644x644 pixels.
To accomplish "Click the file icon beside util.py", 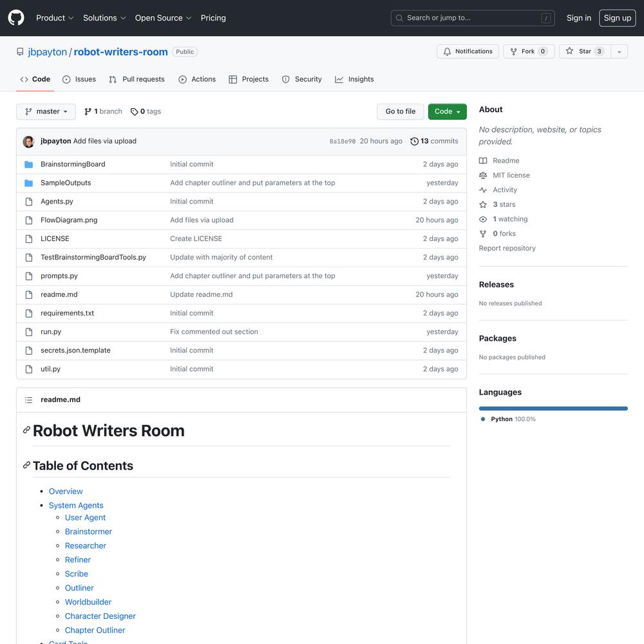I will coord(29,369).
